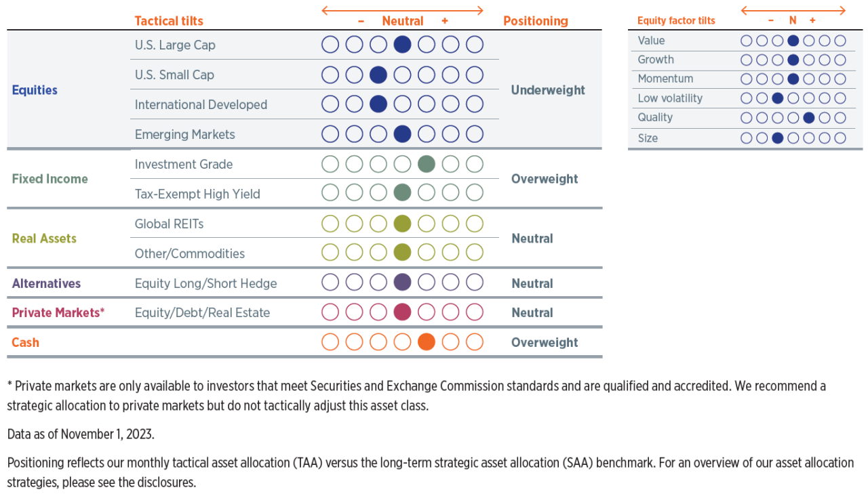
Task: Pick the rightmost circle for Emerging Markets
Action: click(x=475, y=134)
